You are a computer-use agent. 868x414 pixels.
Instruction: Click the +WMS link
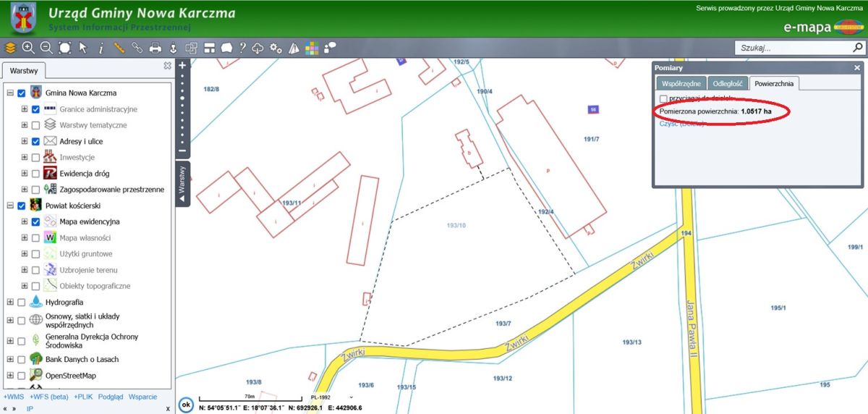(x=13, y=397)
